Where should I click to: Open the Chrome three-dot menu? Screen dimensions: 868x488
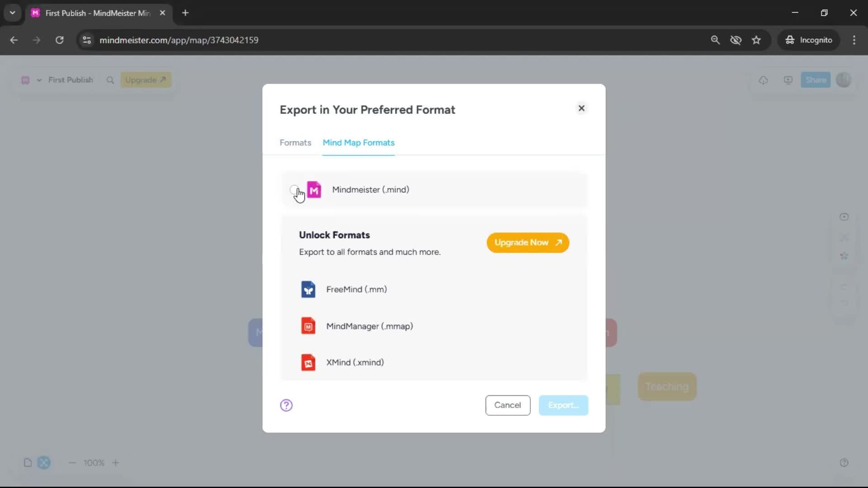pyautogui.click(x=854, y=40)
